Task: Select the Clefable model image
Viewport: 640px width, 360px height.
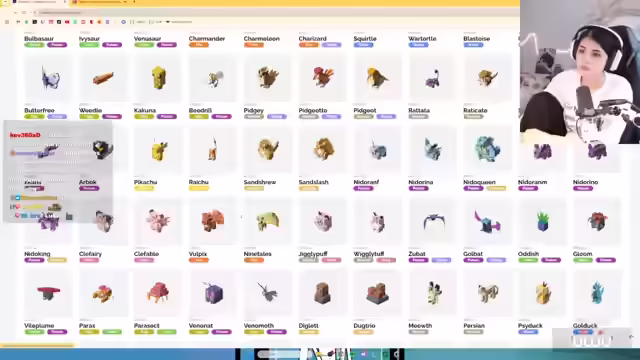Action: coord(158,221)
